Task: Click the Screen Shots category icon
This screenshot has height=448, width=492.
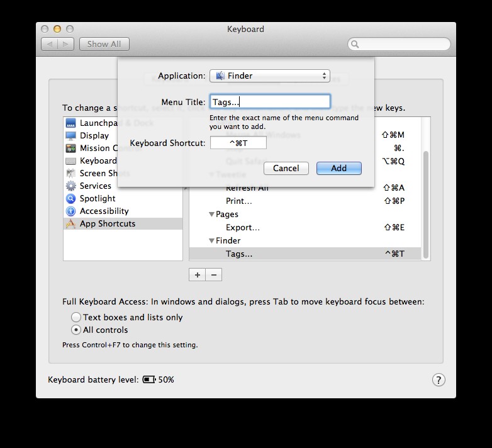Action: [x=70, y=173]
